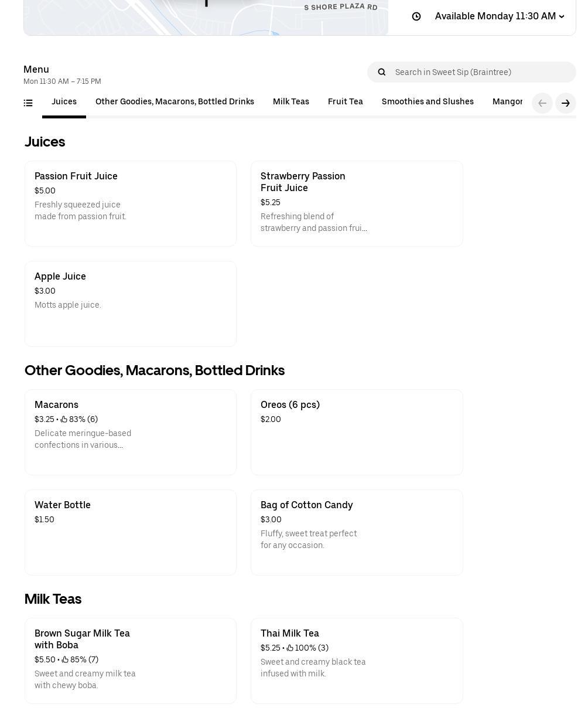Open the Passion Fruit Juice item
Screen dimensions: 588x711
click(130, 203)
